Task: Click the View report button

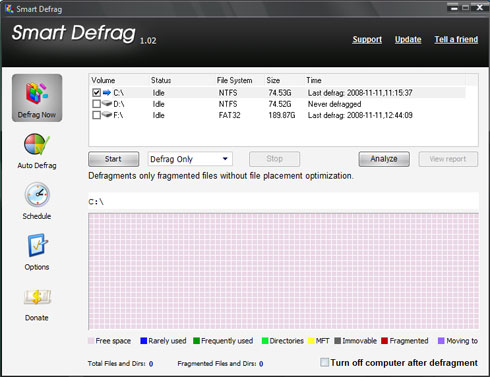Action: click(448, 159)
